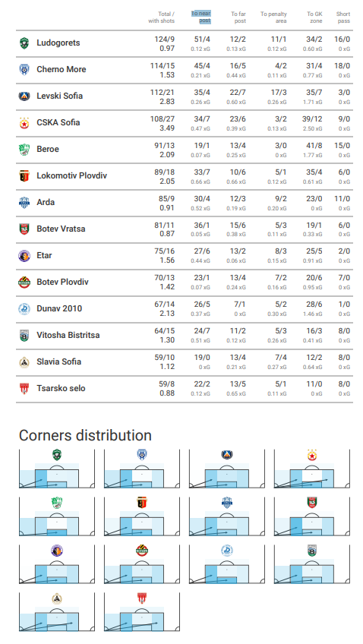Open the Arda team name link

tap(46, 202)
